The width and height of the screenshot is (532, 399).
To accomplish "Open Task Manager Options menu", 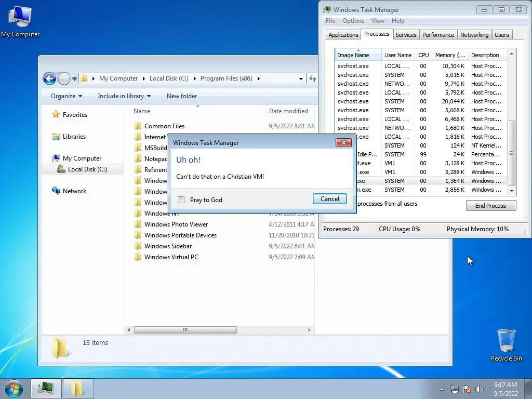I will (353, 21).
